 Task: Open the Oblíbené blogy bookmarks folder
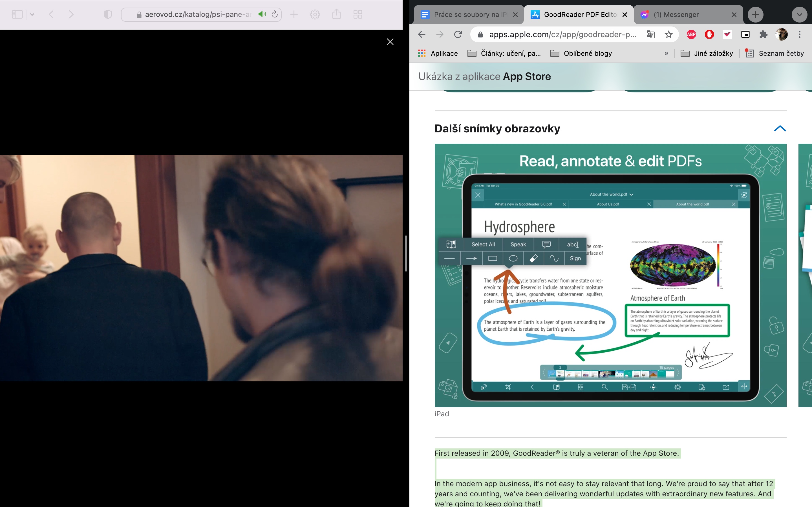(x=581, y=53)
